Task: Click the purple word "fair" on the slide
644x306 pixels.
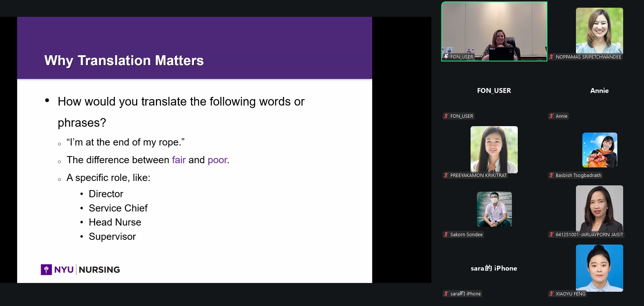Action: tap(179, 160)
